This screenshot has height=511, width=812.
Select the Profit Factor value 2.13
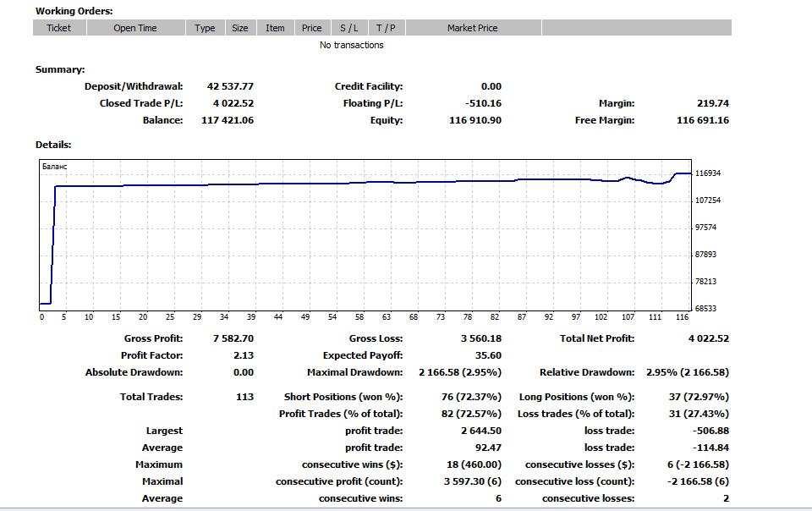click(x=243, y=355)
